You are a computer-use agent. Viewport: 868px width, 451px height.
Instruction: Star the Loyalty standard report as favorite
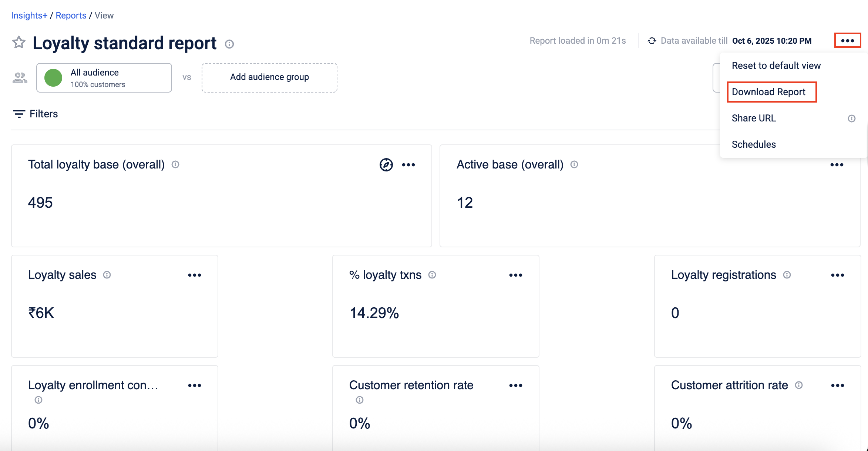pyautogui.click(x=19, y=43)
